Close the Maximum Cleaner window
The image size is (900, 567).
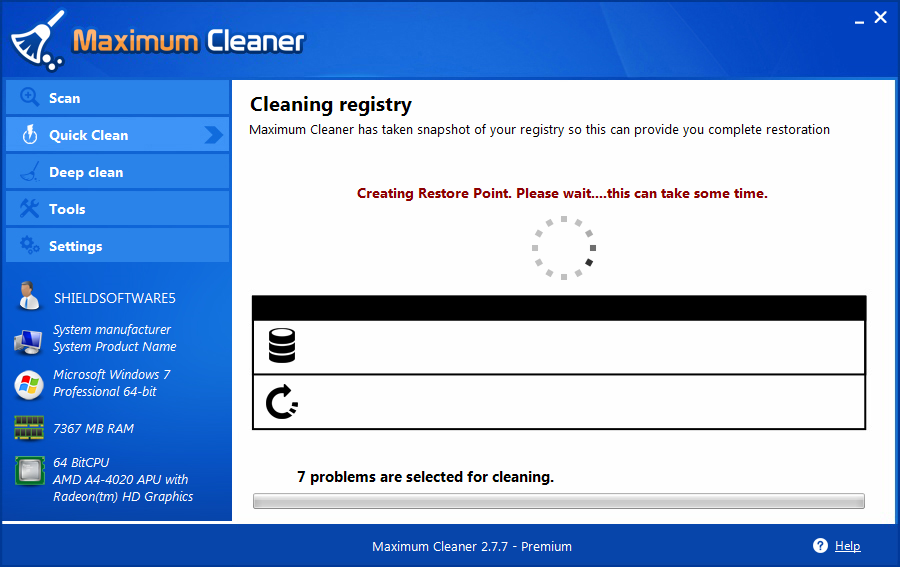click(880, 17)
